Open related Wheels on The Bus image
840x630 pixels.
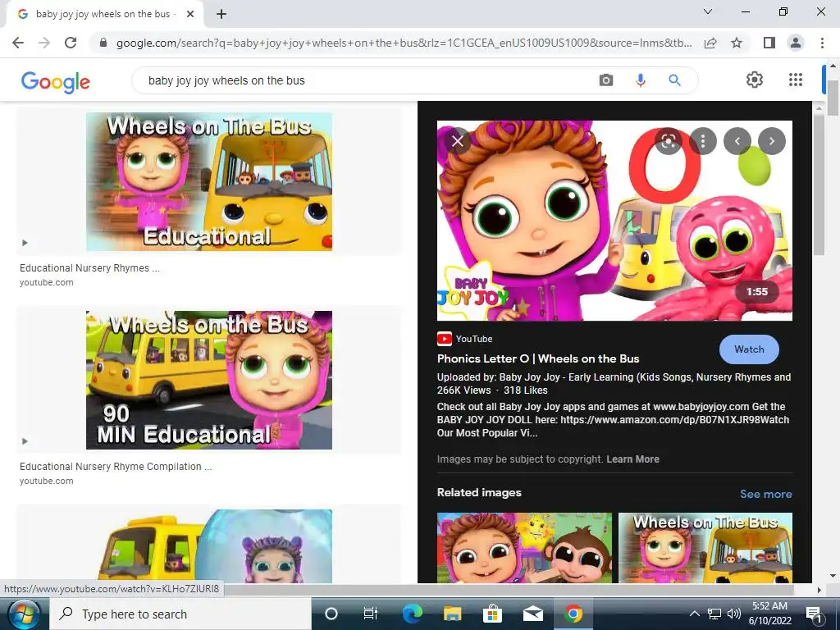pos(705,547)
